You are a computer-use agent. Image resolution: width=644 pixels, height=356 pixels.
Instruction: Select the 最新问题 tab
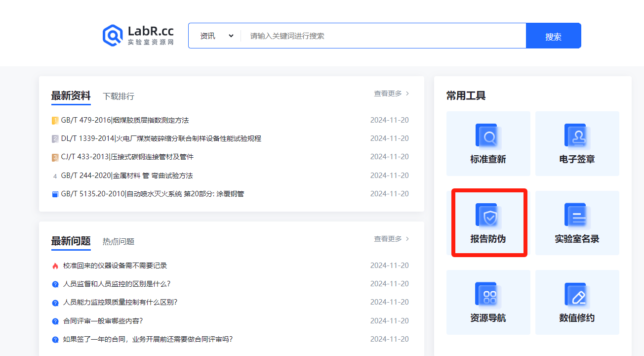(71, 241)
